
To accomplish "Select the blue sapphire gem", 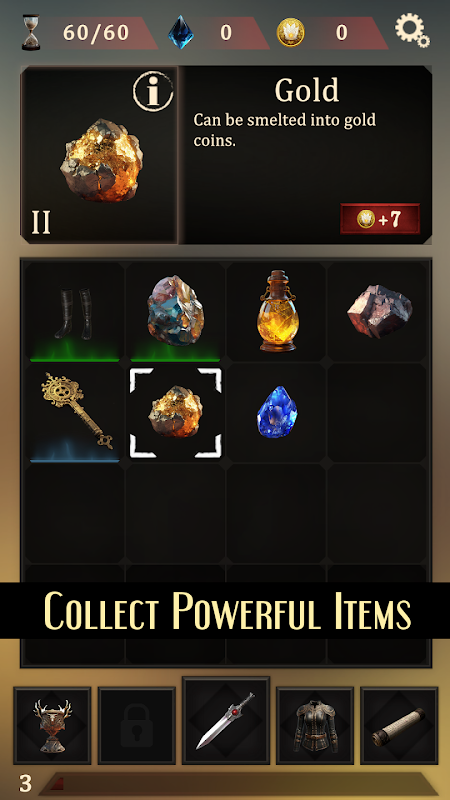I will click(x=276, y=413).
